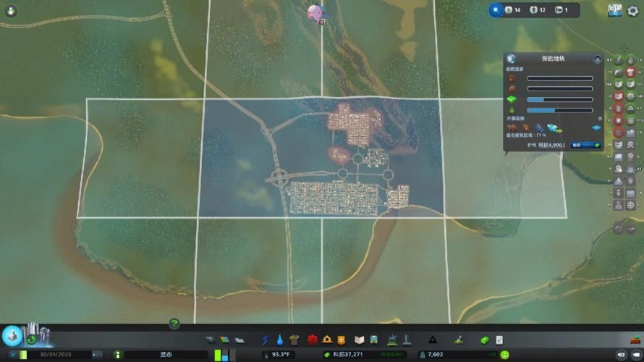Screen dimensions: 644x362
Task: Open the Water and Sewage menu
Action: click(280, 340)
